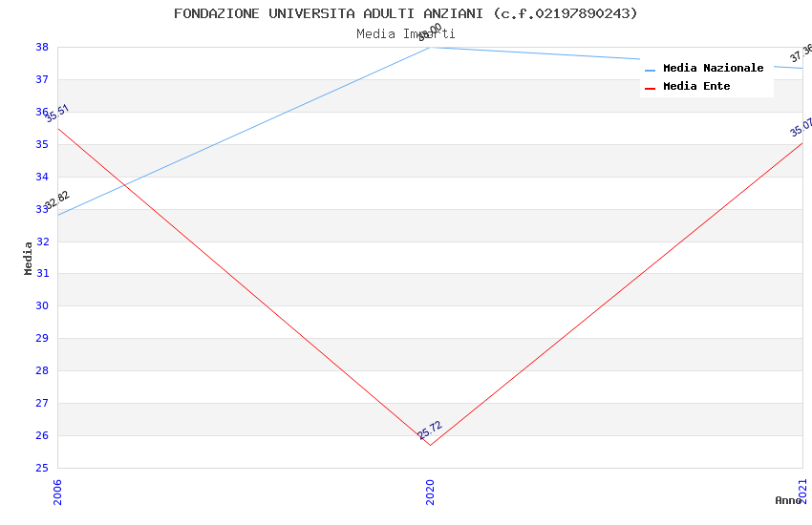Select the 35.07 label near 2021
812x525 pixels.
click(x=801, y=128)
